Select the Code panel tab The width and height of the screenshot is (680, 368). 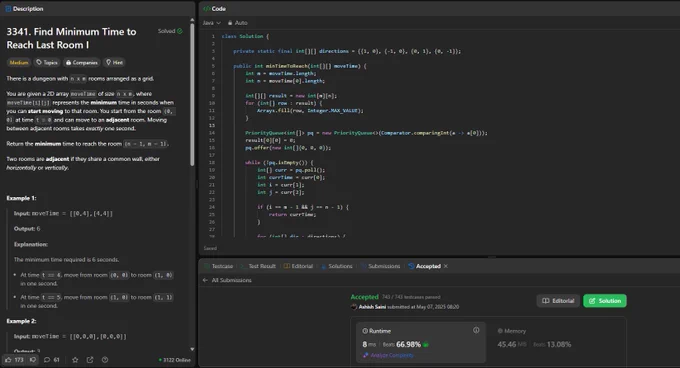pyautogui.click(x=215, y=9)
